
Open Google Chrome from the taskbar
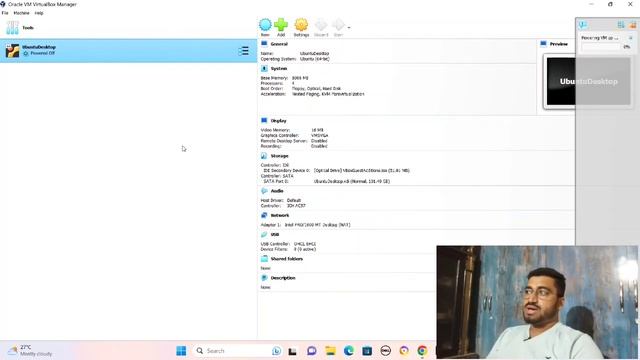click(422, 351)
